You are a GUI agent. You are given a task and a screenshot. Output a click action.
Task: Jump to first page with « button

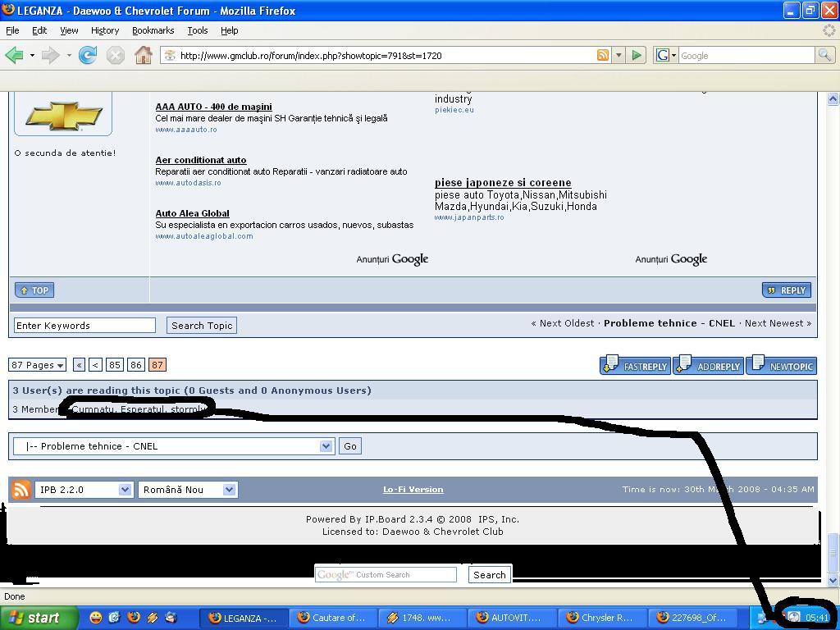coord(80,365)
